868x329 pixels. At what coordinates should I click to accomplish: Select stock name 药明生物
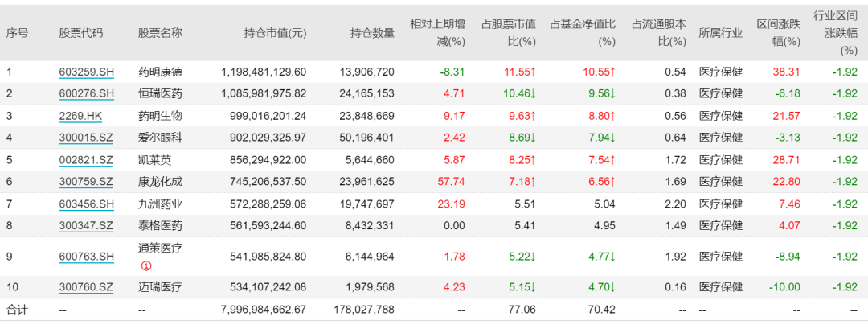(160, 116)
